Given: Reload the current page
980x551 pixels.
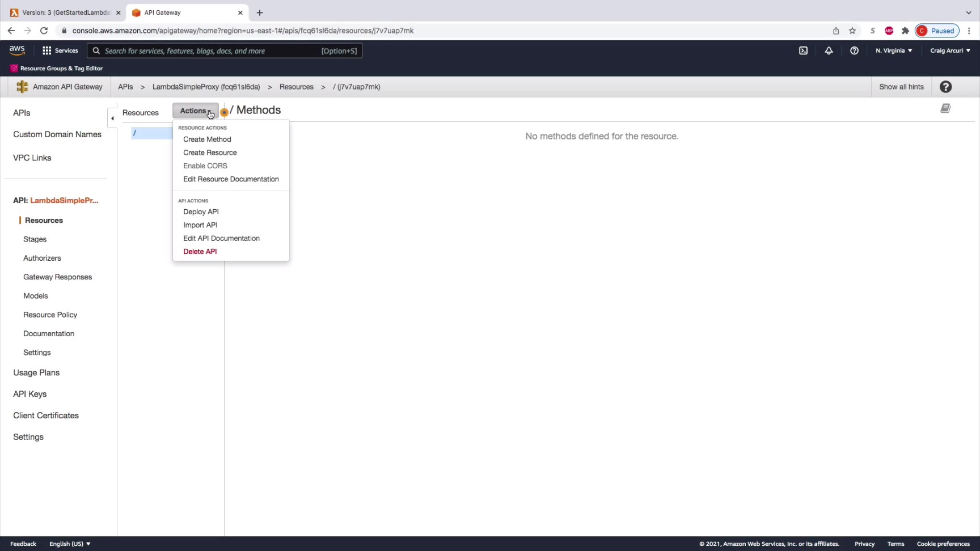Looking at the screenshot, I should (44, 31).
